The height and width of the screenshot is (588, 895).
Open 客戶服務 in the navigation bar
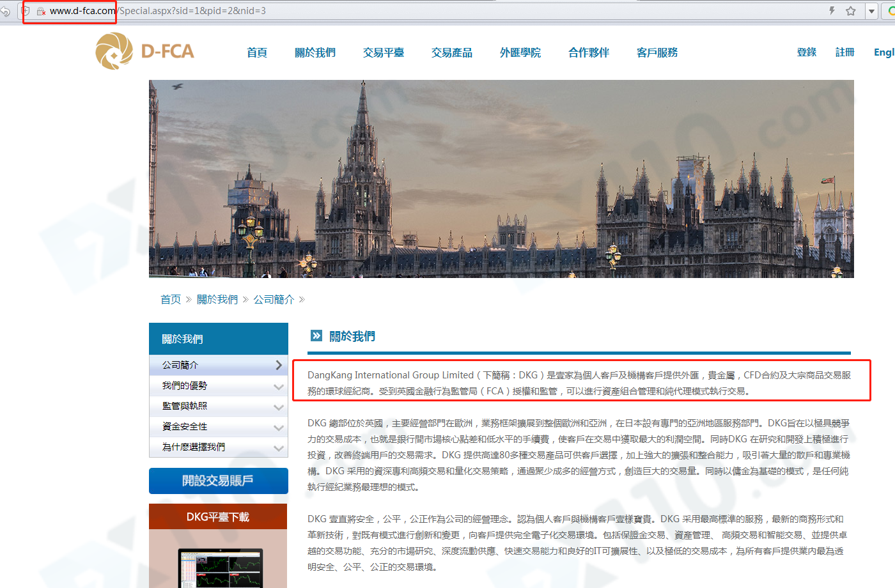pyautogui.click(x=657, y=52)
